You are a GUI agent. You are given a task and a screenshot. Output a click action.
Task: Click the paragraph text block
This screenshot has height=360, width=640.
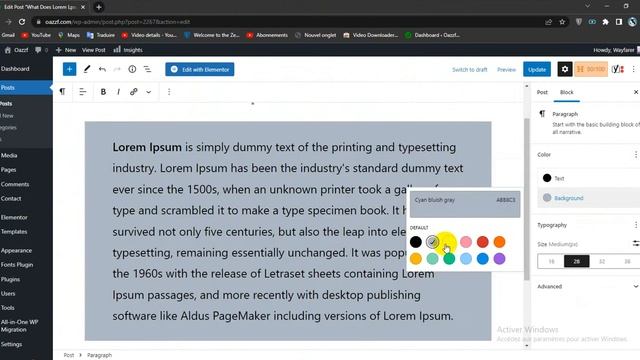(288, 231)
